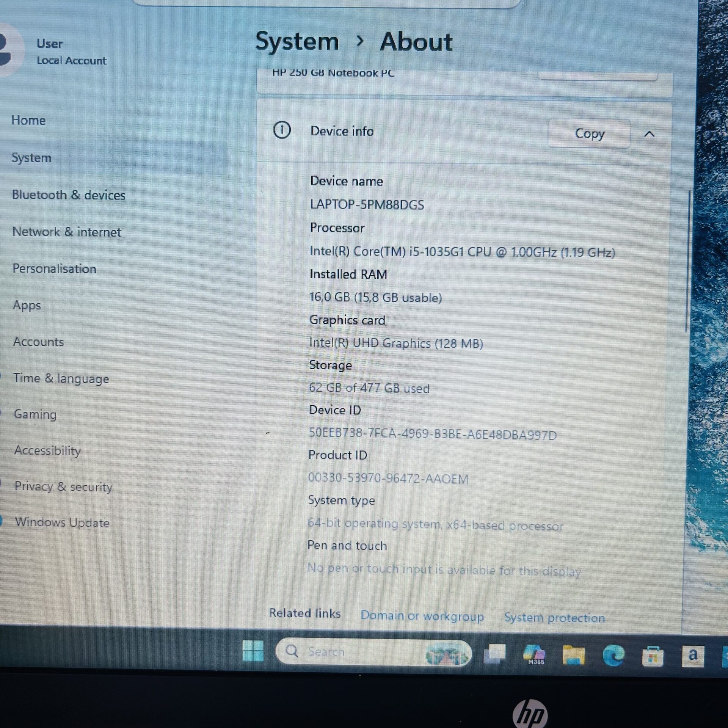728x728 pixels.
Task: Go to Home settings
Action: pos(29,120)
